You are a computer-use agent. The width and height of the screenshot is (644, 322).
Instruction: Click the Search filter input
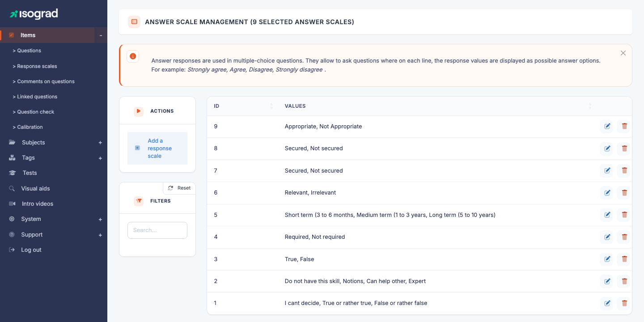pos(157,230)
